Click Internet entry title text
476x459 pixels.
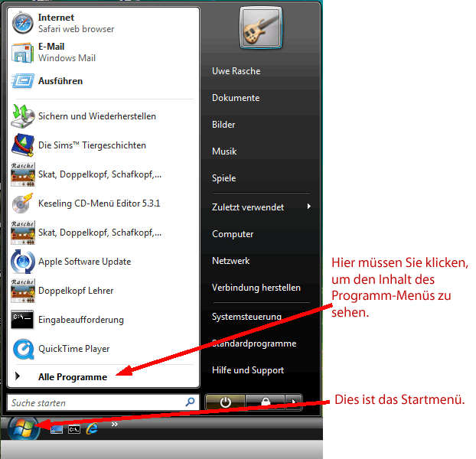56,18
